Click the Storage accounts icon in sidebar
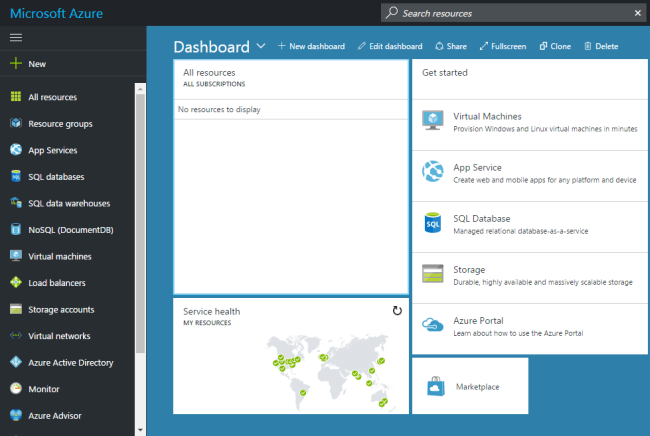 coord(16,309)
